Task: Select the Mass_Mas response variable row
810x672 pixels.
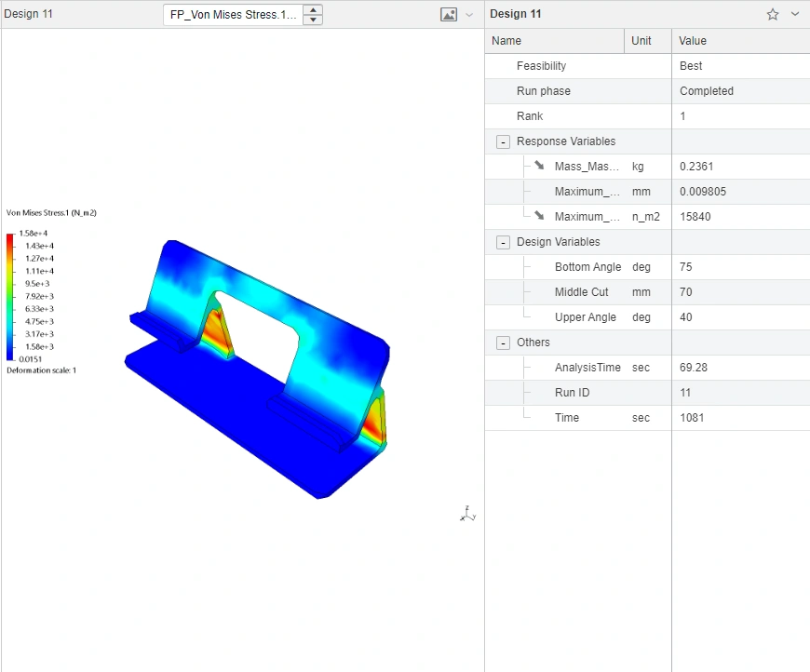Action: [648, 167]
